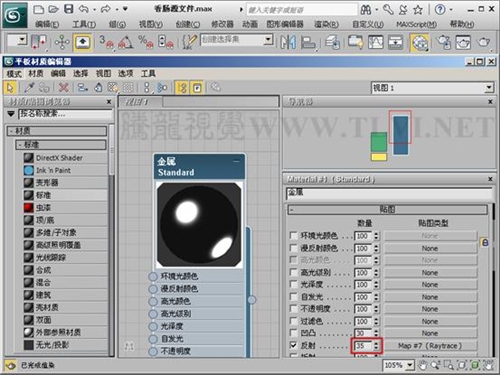The image size is (500, 375).
Task: Select the Align tool in main toolbar
Action: pyautogui.click(x=308, y=42)
